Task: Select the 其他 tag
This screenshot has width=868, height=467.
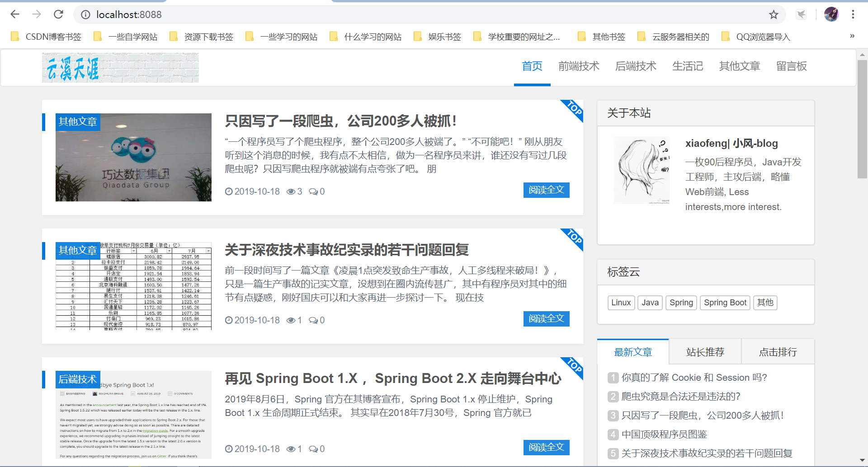Action: [765, 303]
